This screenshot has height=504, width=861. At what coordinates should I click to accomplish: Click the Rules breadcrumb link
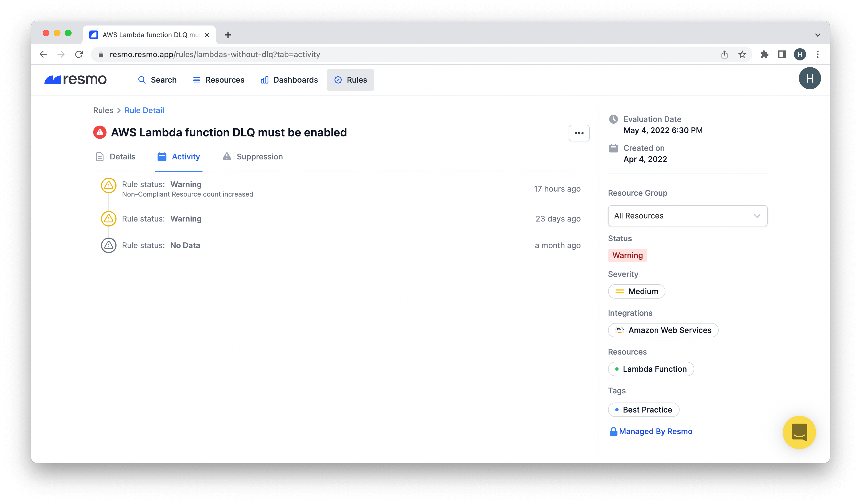click(103, 110)
